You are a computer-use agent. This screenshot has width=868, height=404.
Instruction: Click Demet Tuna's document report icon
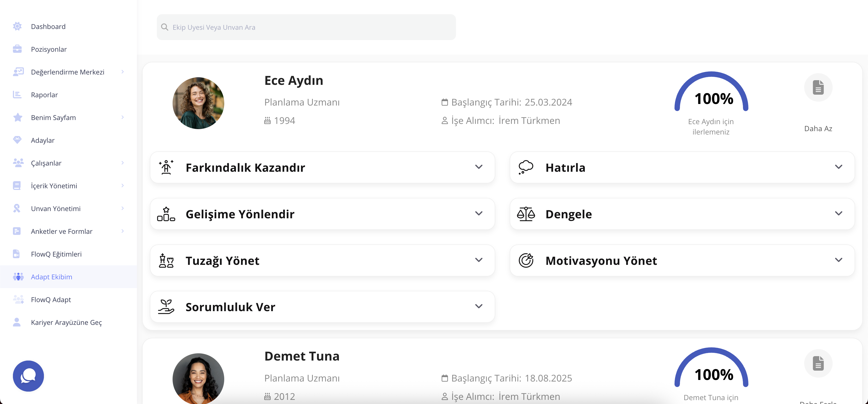pos(818,364)
